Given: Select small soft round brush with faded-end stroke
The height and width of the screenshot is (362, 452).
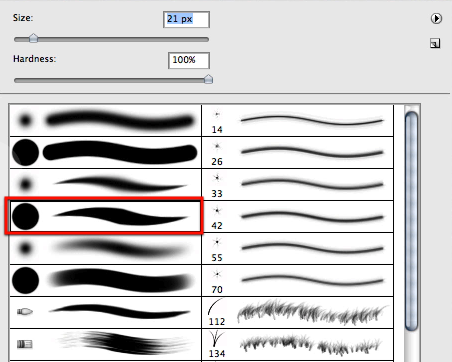Looking at the screenshot, I should click(106, 248).
